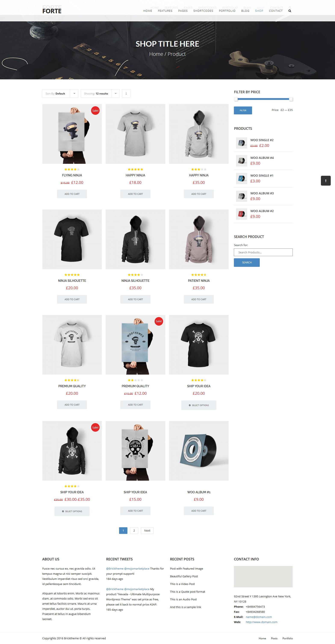Screen dimensions: 335x644
Task: Expand the Showing 12 results dropdown
Action: point(100,93)
